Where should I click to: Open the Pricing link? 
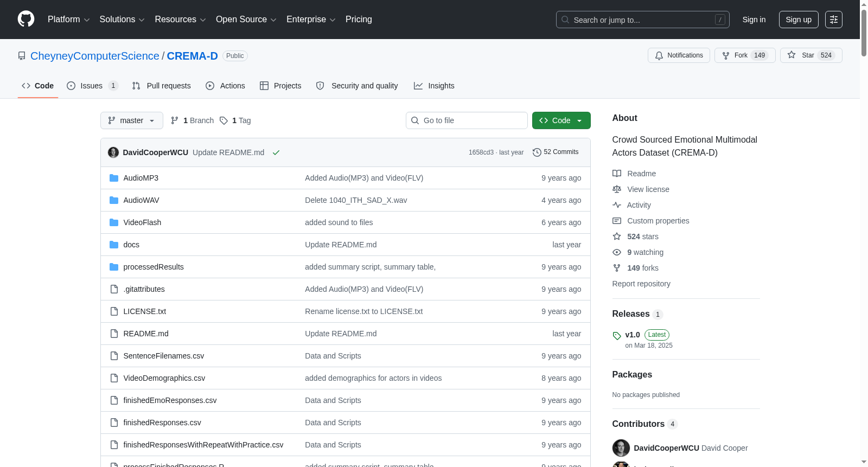point(359,20)
